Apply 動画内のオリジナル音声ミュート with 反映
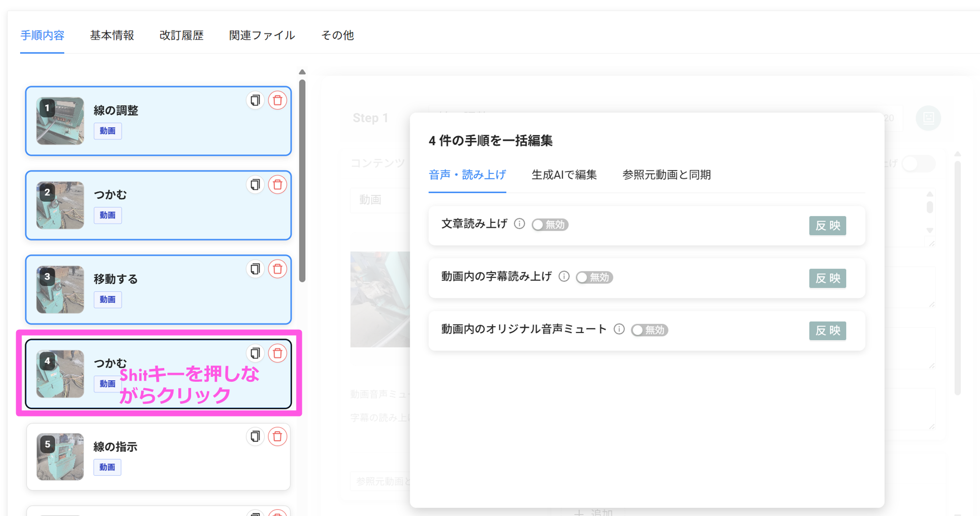Screen dimensions: 980x516 tap(827, 331)
